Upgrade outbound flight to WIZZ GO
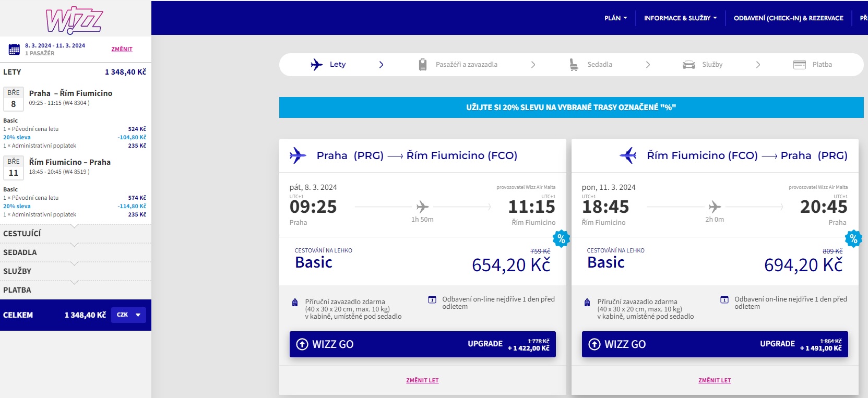The width and height of the screenshot is (868, 398). point(423,344)
